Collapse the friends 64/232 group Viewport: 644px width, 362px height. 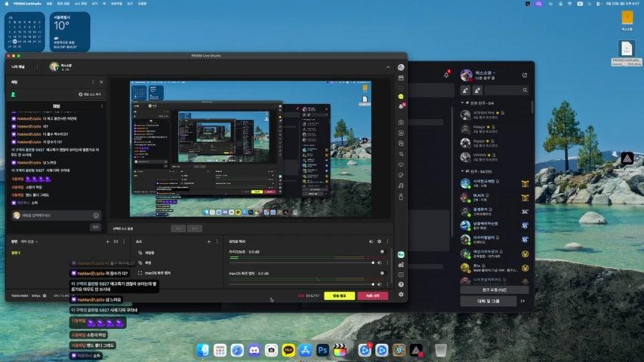pyautogui.click(x=463, y=171)
